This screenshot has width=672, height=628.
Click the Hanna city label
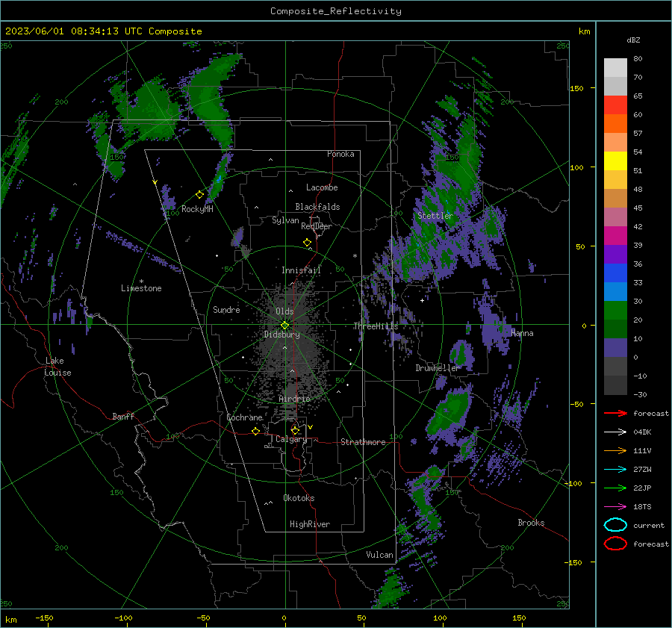(x=522, y=333)
